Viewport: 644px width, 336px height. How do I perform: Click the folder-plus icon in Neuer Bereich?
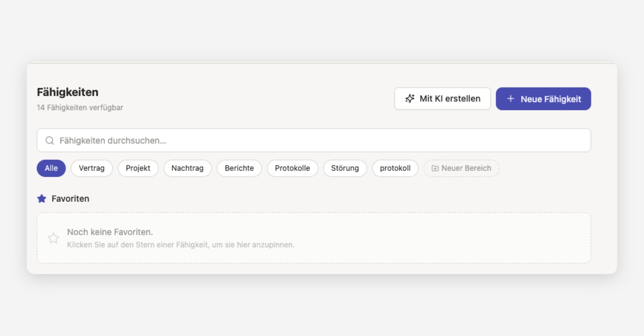tap(435, 168)
